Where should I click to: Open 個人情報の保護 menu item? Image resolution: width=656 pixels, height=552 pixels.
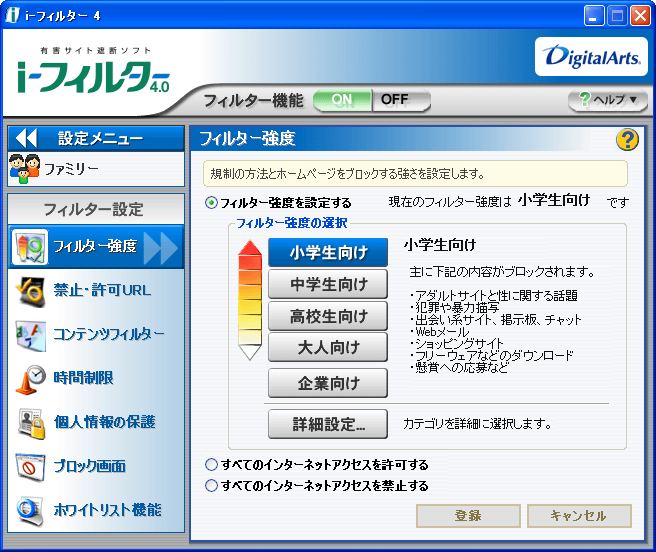[96, 423]
